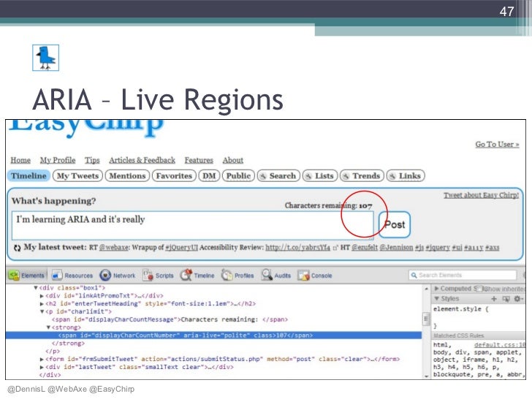Click the toggle element state icon in Styles
Viewport: 532px width, 399px height.
click(506, 299)
